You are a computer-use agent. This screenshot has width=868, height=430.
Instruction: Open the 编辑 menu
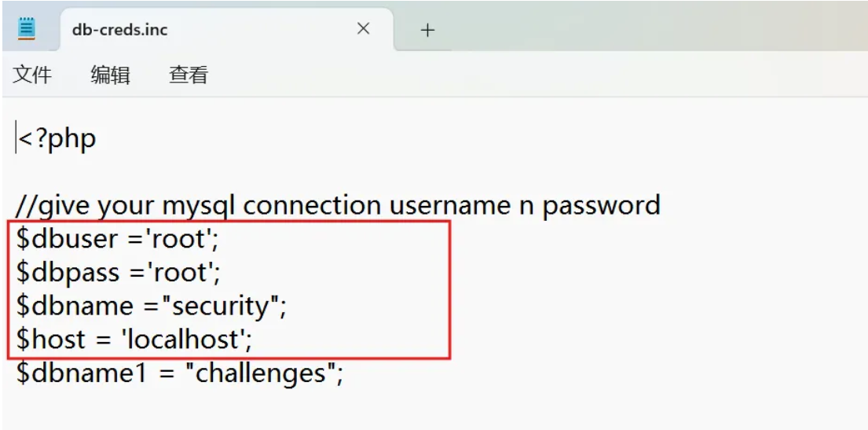[x=110, y=74]
